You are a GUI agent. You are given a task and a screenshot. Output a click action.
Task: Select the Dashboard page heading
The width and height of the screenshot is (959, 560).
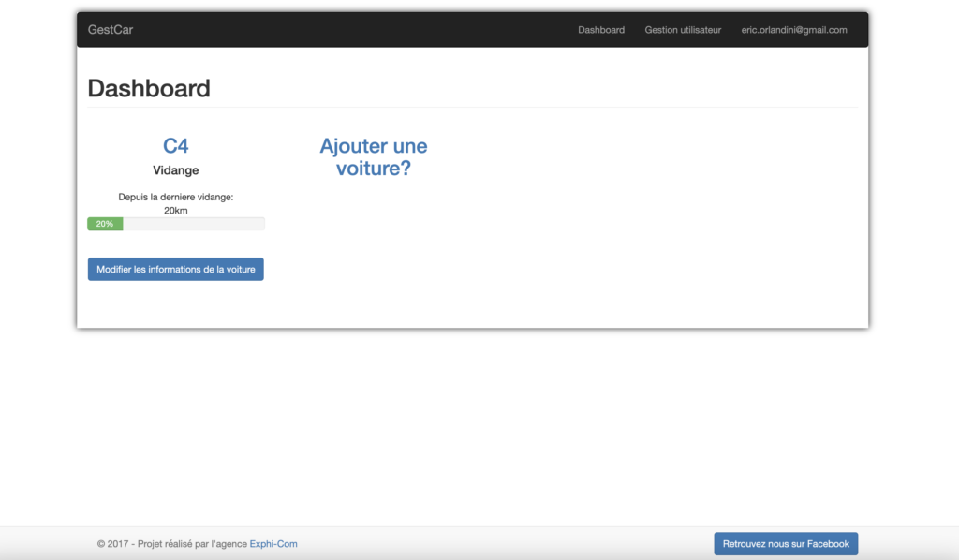(x=149, y=88)
